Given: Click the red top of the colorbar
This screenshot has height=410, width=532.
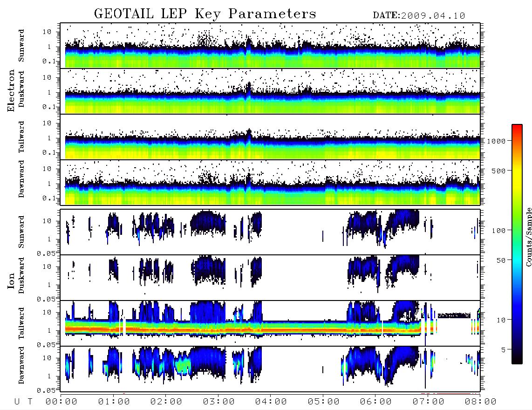Looking at the screenshot, I should (517, 129).
